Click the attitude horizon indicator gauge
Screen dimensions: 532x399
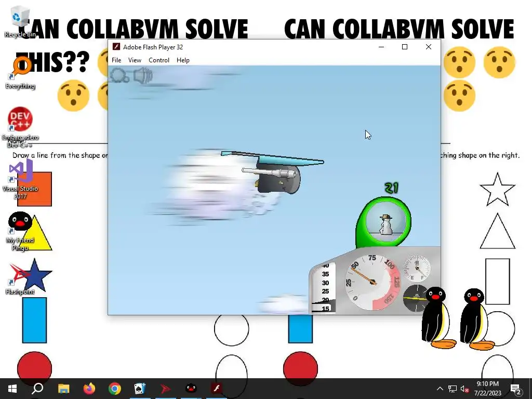pyautogui.click(x=415, y=298)
